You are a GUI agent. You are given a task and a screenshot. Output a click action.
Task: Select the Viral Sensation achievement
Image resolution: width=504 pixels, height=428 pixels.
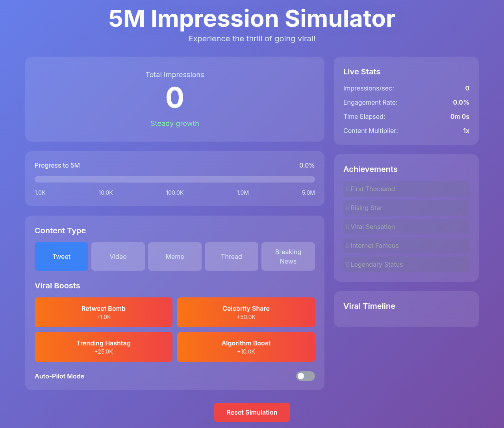tap(406, 227)
